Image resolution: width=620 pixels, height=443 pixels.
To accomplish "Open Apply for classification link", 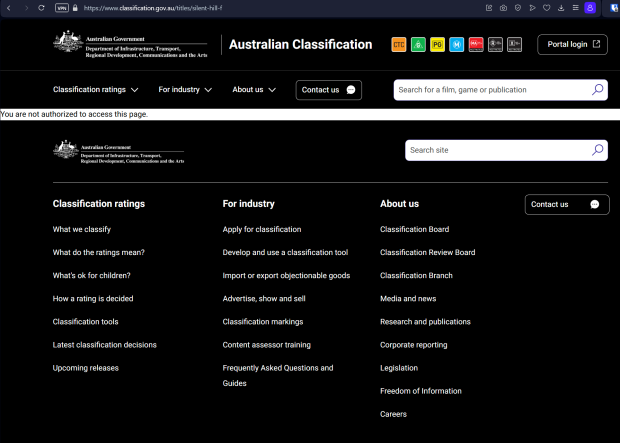I will pos(262,229).
